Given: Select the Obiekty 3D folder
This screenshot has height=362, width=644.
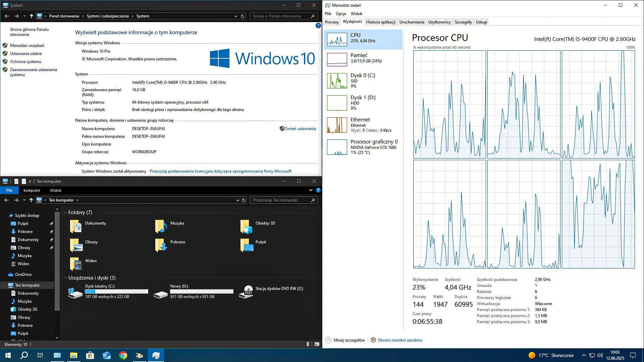Looking at the screenshot, I should 258,226.
